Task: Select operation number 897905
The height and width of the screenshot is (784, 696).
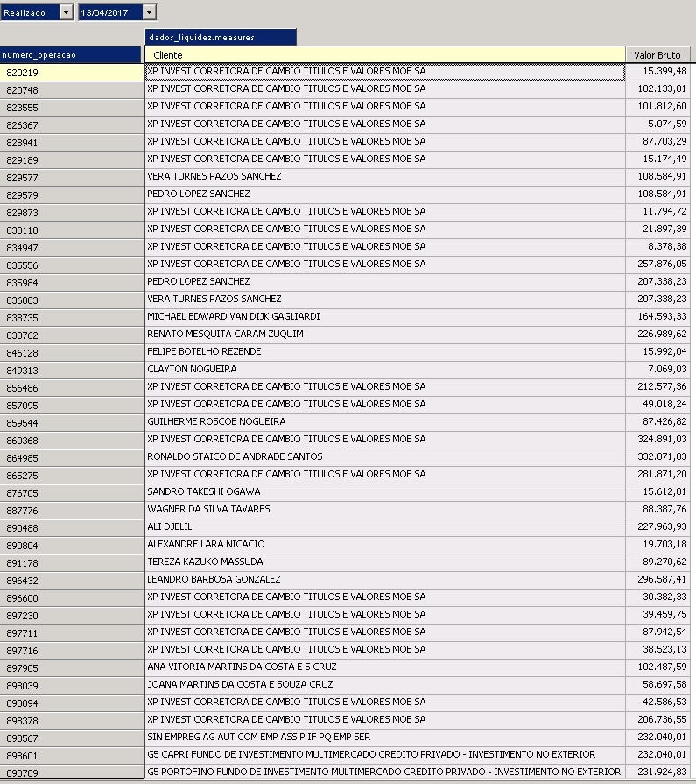Action: point(72,668)
